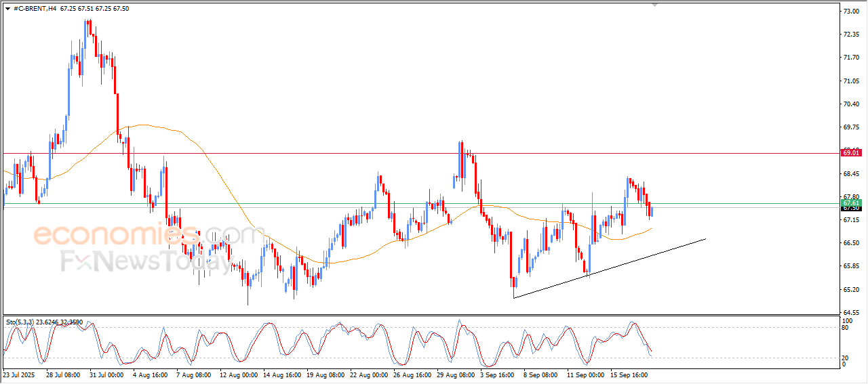Click the 3 Sep 16:00 date label
The image size is (868, 384).
click(x=498, y=375)
